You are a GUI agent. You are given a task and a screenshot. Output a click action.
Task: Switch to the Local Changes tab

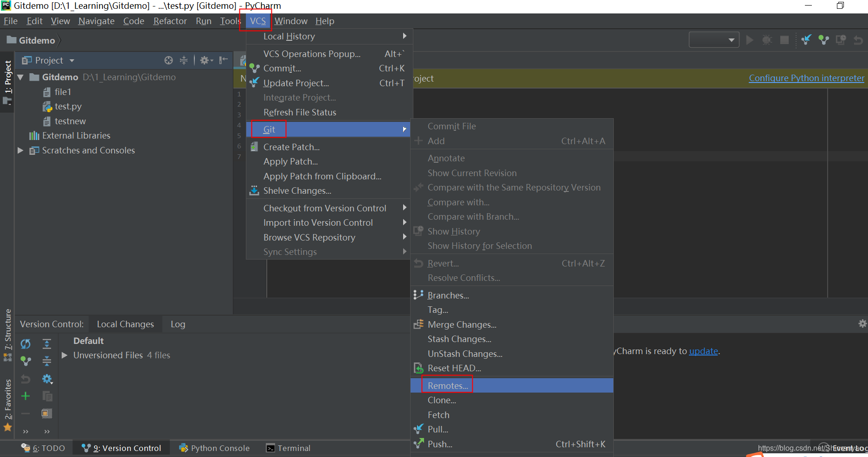[x=125, y=324]
